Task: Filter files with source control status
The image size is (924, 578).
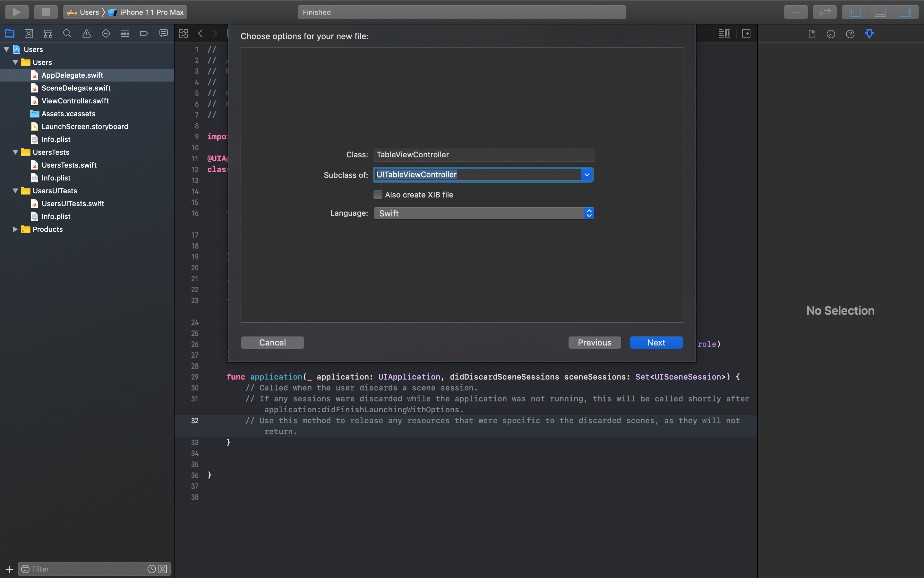Action: click(x=163, y=569)
